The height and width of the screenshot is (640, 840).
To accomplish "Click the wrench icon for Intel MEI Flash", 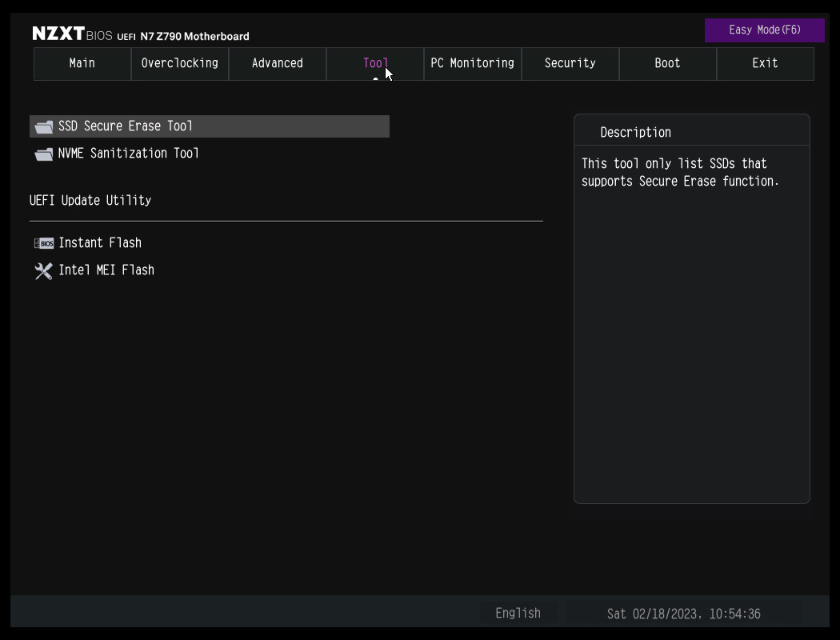I will click(44, 270).
